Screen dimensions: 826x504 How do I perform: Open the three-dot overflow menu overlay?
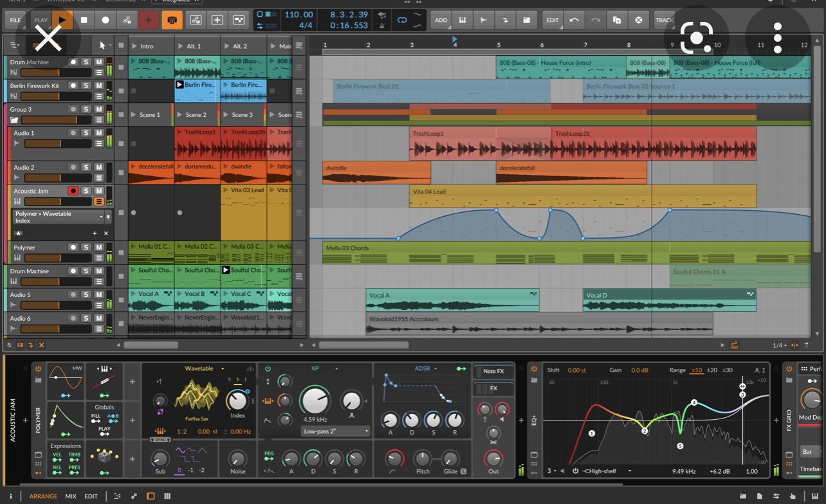(778, 38)
